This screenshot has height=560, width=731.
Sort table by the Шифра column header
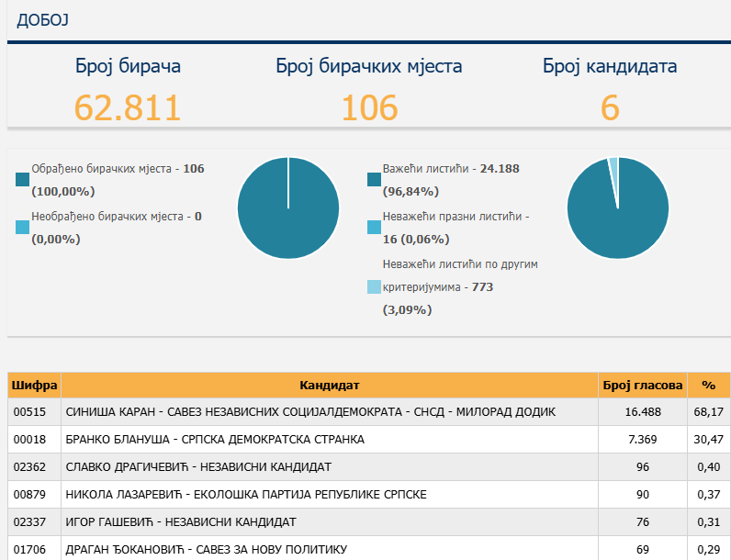coord(34,385)
